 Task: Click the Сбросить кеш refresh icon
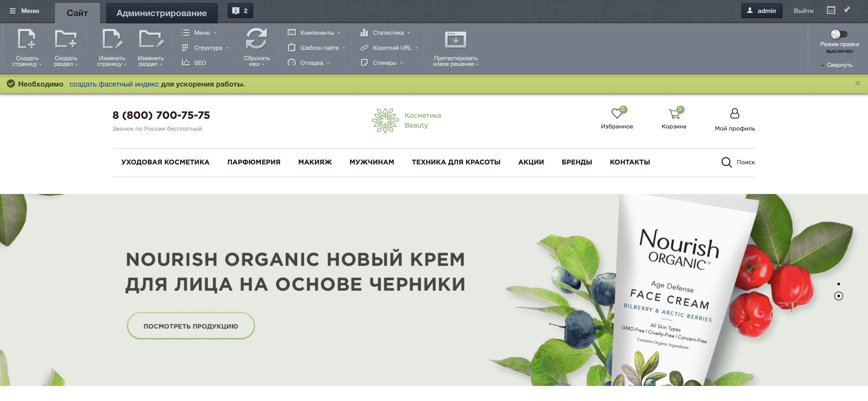(257, 38)
